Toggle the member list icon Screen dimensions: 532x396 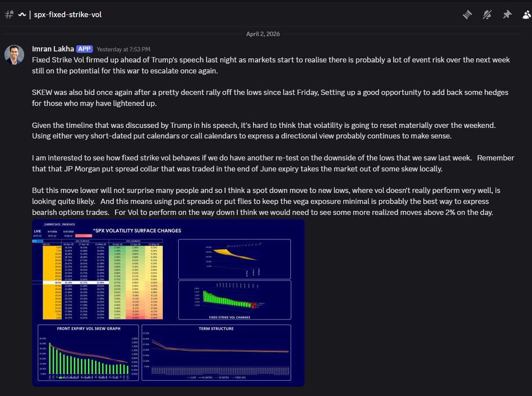[x=526, y=15]
